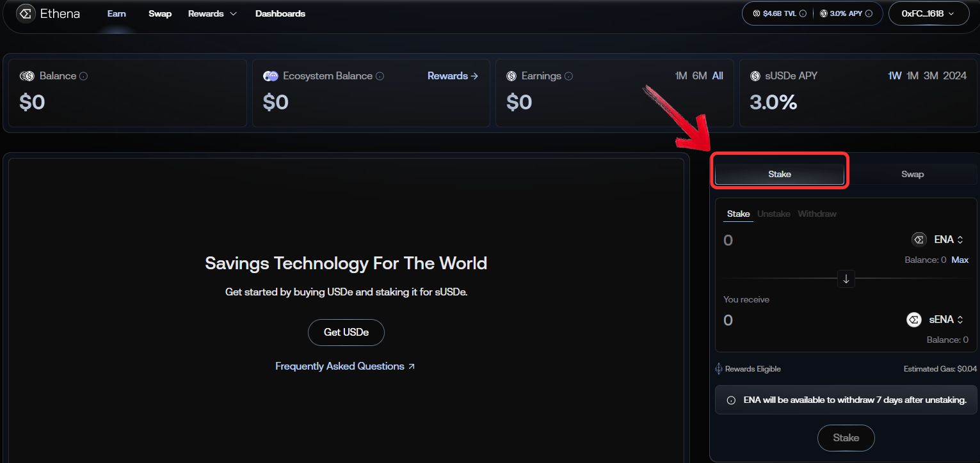The height and width of the screenshot is (463, 980).
Task: Click 'Balance: 0' under the sENA selector
Action: [x=947, y=340]
